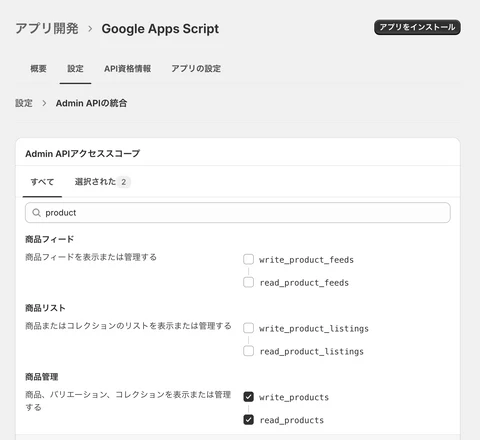Click the selected count badge 2
Viewport: 480px width, 440px height.
pyautogui.click(x=124, y=182)
